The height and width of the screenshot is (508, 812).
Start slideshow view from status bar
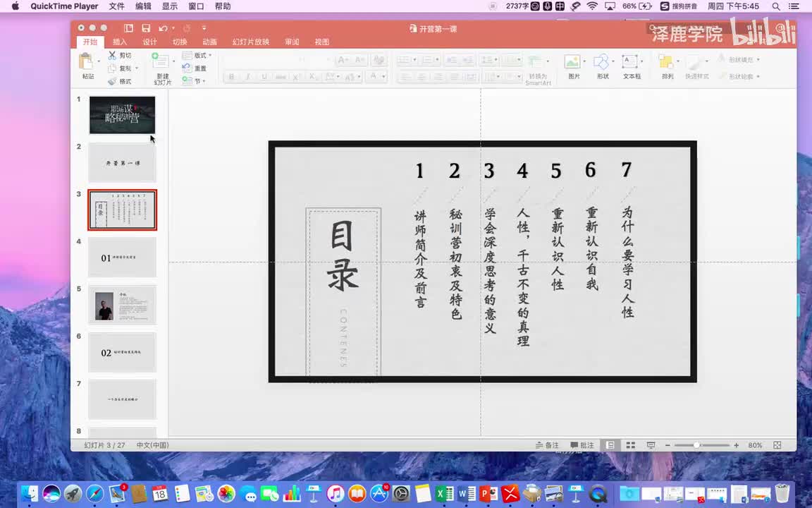(651, 445)
